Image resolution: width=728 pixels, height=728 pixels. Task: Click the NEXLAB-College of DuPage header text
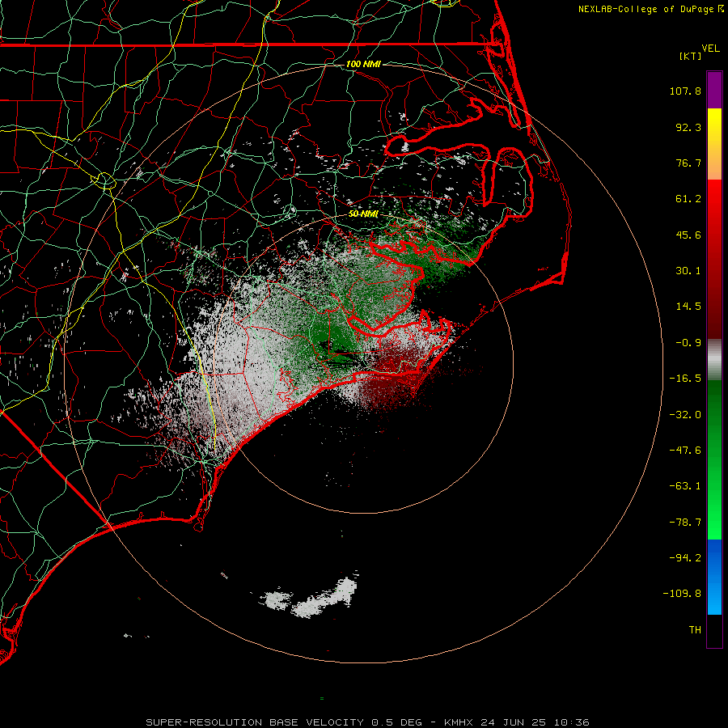(x=645, y=9)
